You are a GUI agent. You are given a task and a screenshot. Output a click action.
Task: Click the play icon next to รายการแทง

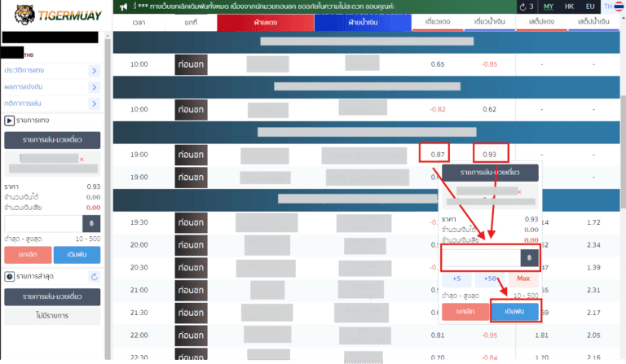[x=10, y=121]
